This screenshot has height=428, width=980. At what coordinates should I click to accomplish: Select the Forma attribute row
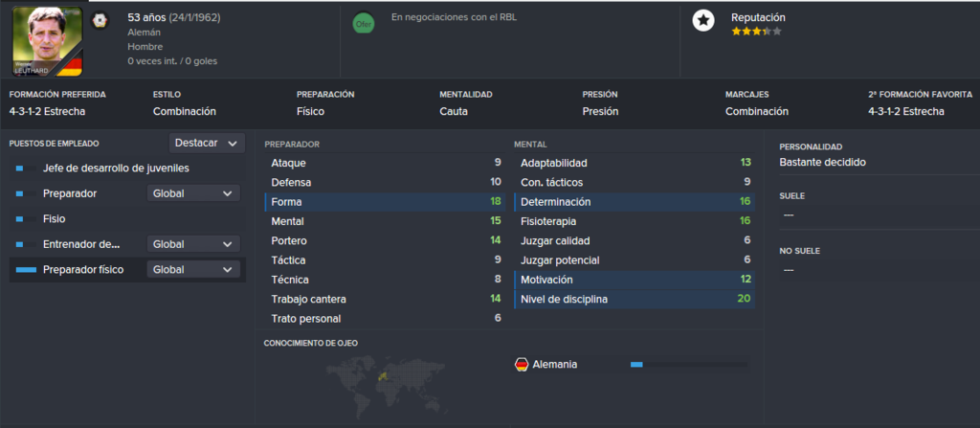point(384,202)
